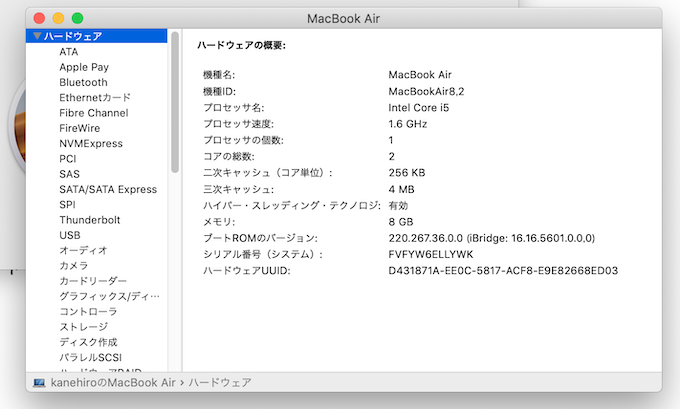
Task: Select FireWire entry
Action: pos(80,128)
